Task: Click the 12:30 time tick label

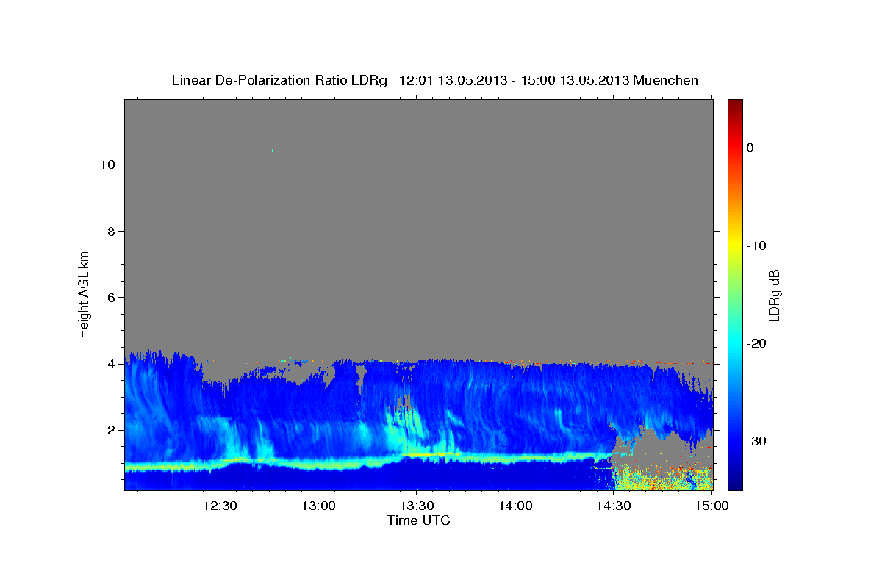Action: point(220,506)
